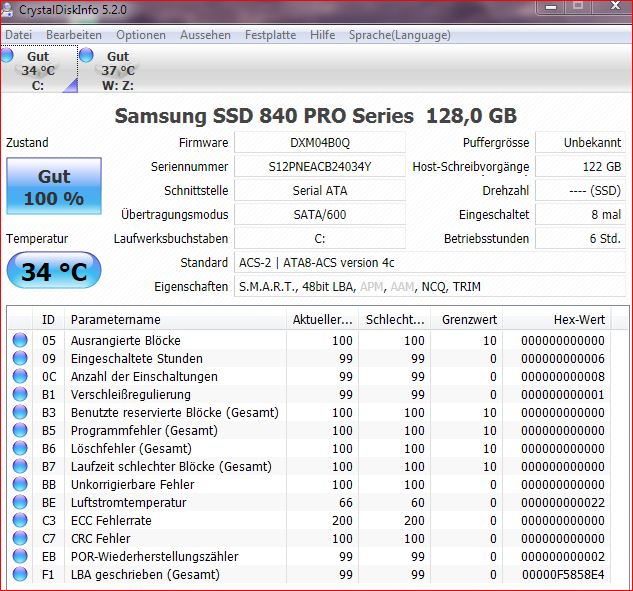Click the Schnittstelle field Serial ATA
The width and height of the screenshot is (633, 591).
(320, 191)
